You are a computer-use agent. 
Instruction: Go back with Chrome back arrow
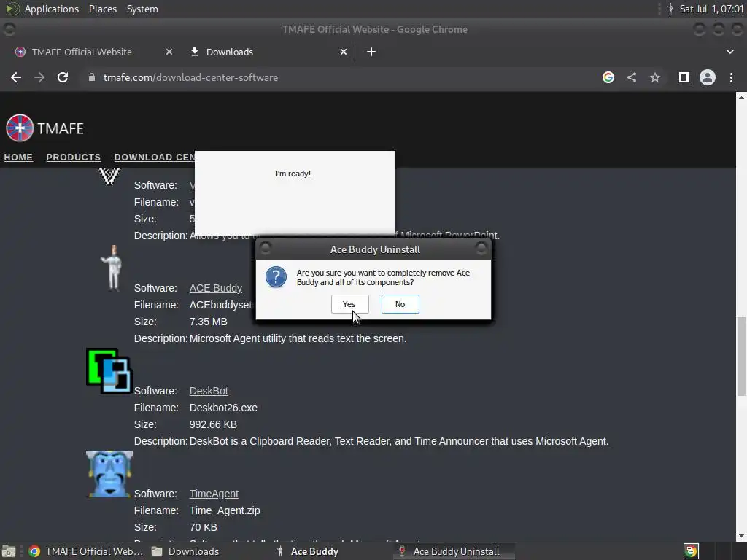pyautogui.click(x=16, y=77)
